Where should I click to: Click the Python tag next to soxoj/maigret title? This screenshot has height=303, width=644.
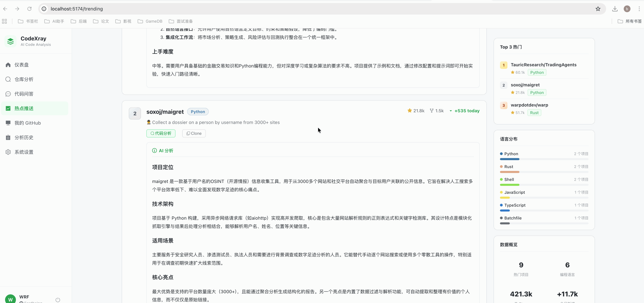[x=198, y=112]
